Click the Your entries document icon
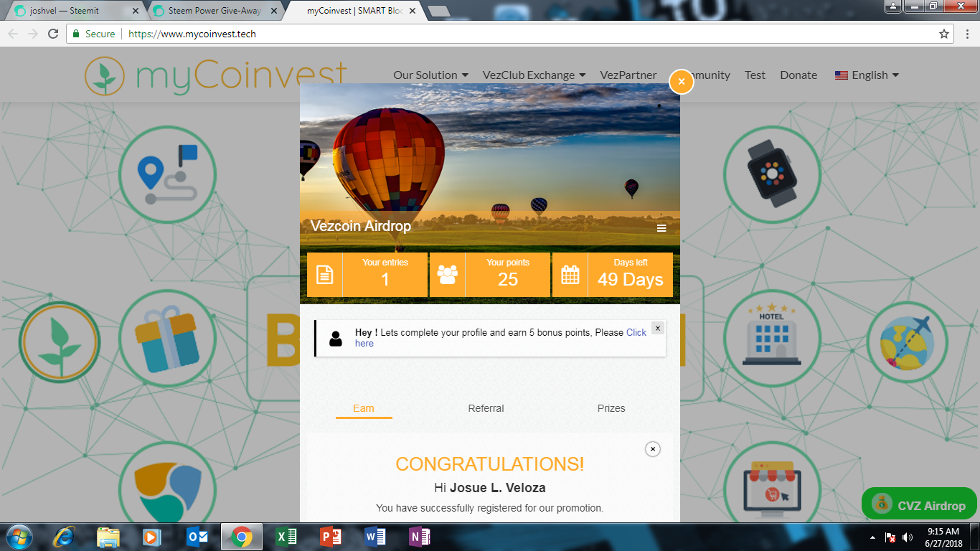 point(325,275)
